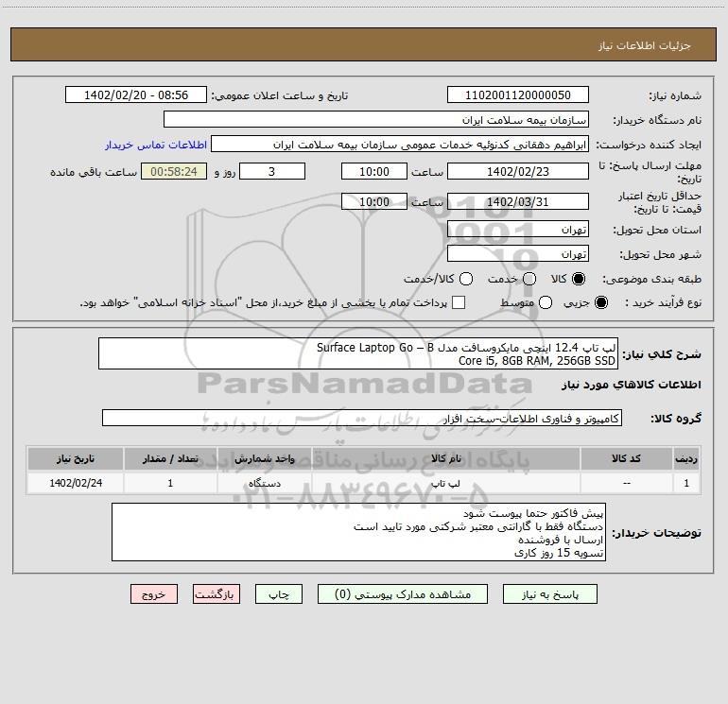
Task: Click the لپ تاپ item name cell
Action: coord(445,483)
